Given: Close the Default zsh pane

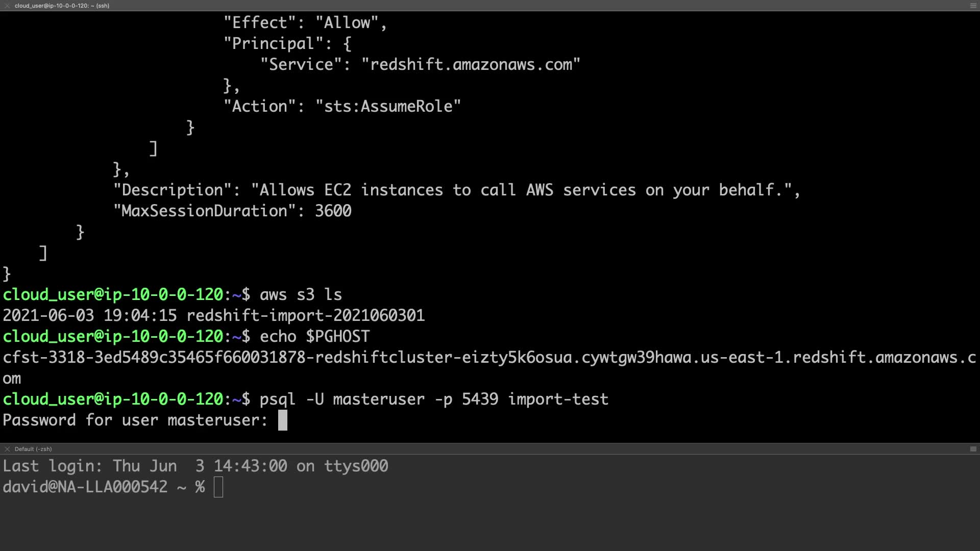Looking at the screenshot, I should (x=7, y=449).
